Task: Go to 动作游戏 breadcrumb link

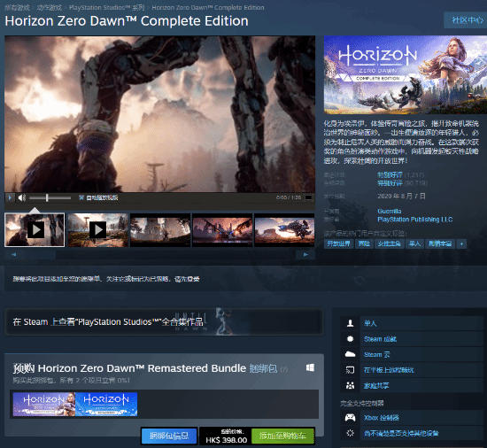Action: 50,7
